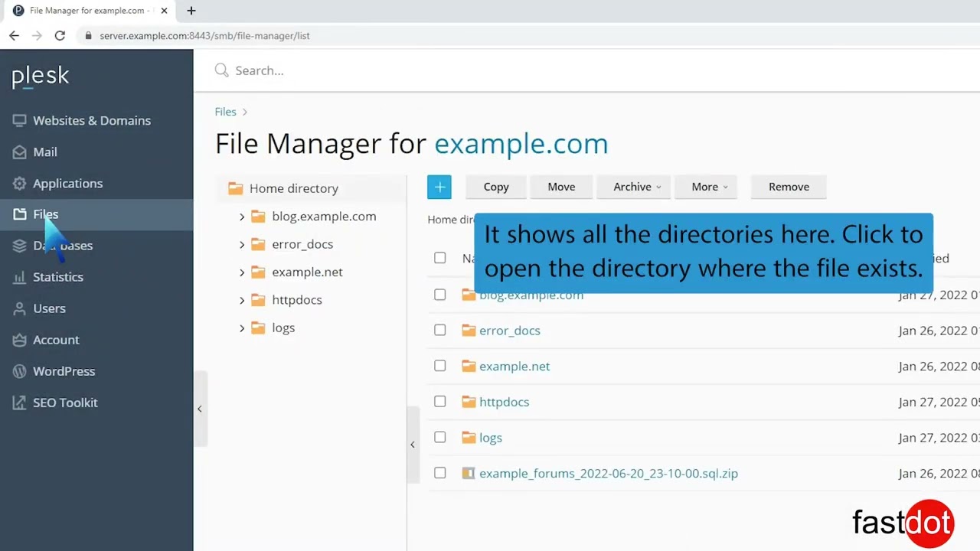Click the Files breadcrumb link
Image resolution: width=980 pixels, height=551 pixels.
point(225,111)
